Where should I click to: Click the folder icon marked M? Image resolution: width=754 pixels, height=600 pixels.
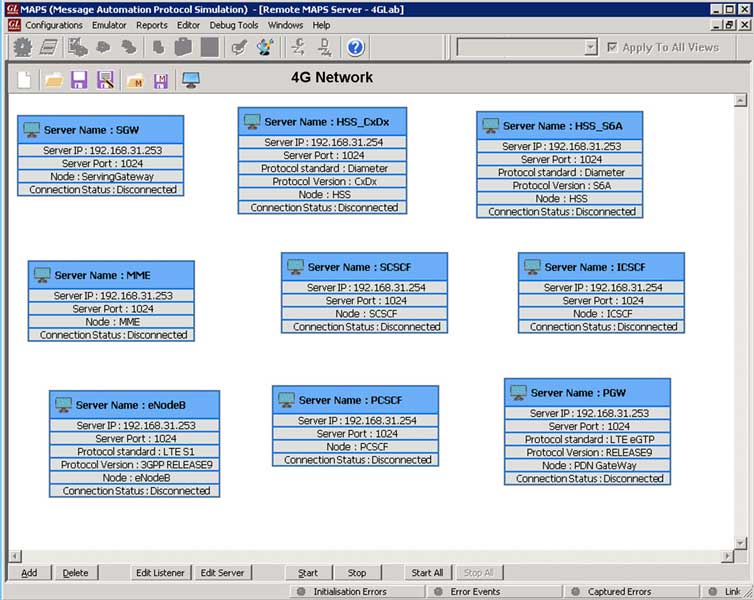136,80
